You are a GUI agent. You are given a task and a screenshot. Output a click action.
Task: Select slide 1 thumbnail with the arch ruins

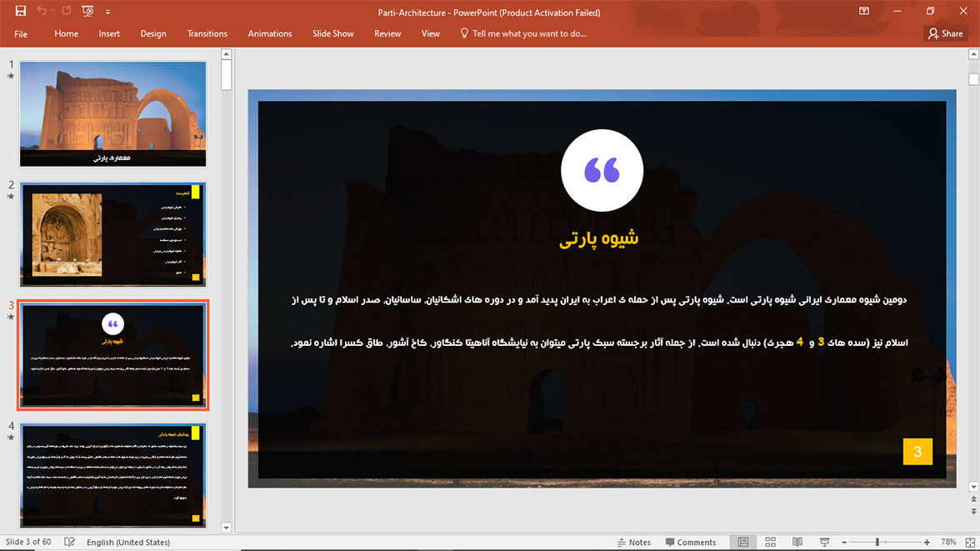pos(113,114)
